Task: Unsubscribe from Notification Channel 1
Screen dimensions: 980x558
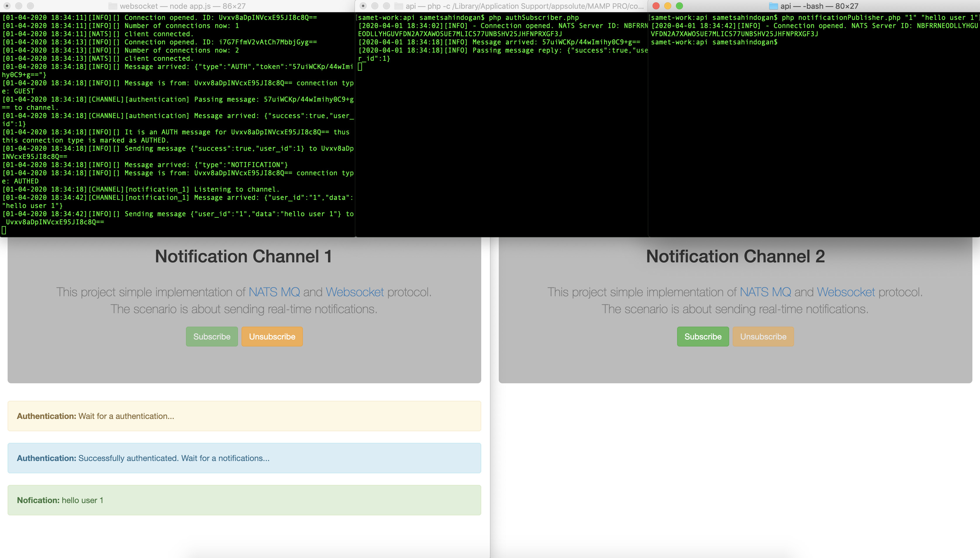Action: [x=272, y=337]
